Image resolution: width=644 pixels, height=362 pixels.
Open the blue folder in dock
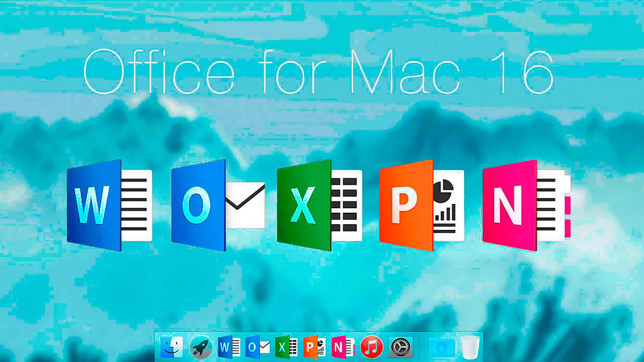point(442,347)
